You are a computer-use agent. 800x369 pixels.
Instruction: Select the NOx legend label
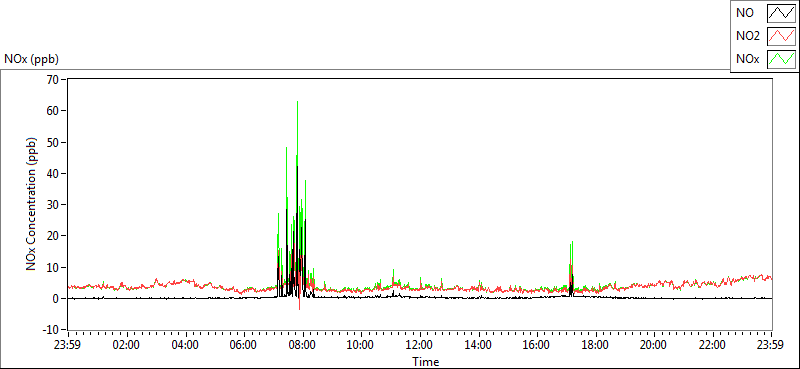pos(747,59)
